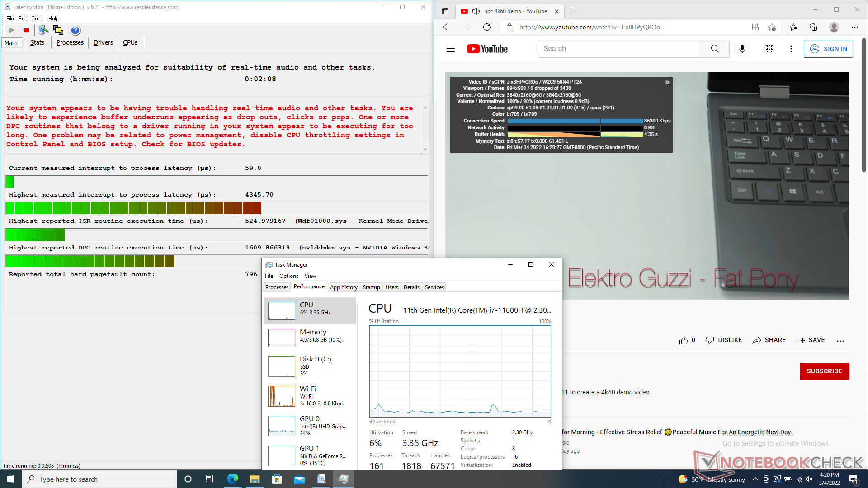The width and height of the screenshot is (868, 488).
Task: Click SAVE under the video
Action: pos(811,340)
